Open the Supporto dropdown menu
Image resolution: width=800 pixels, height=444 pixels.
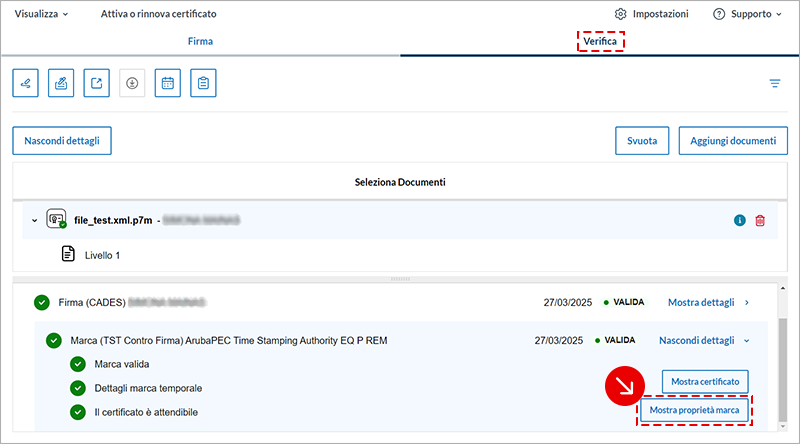(748, 14)
